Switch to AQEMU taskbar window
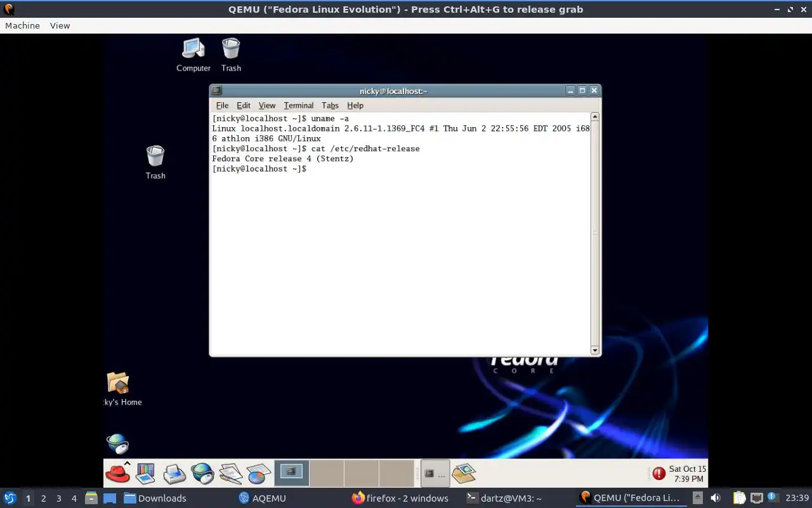 (x=263, y=498)
